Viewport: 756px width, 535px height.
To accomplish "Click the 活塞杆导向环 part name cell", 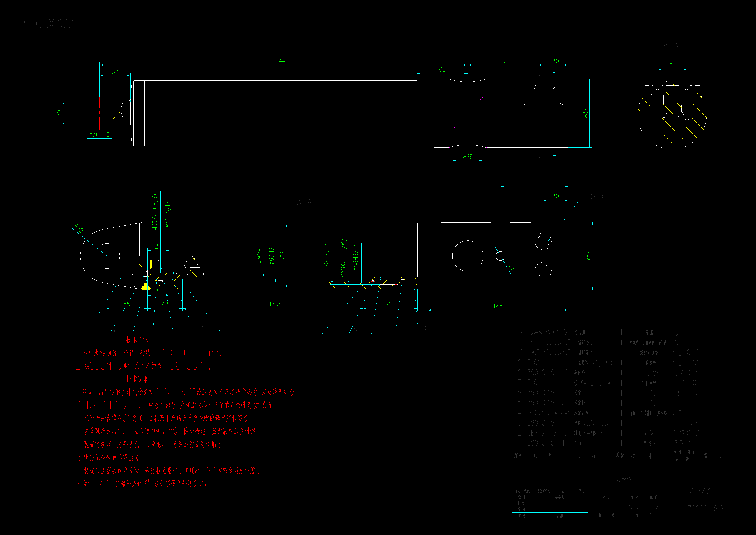I will pyautogui.click(x=585, y=353).
